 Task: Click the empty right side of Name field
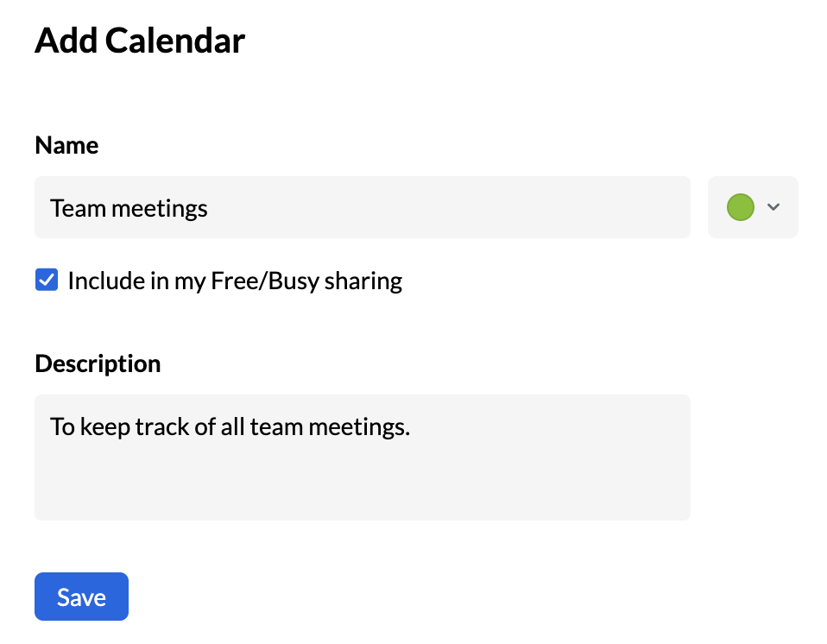click(x=518, y=207)
